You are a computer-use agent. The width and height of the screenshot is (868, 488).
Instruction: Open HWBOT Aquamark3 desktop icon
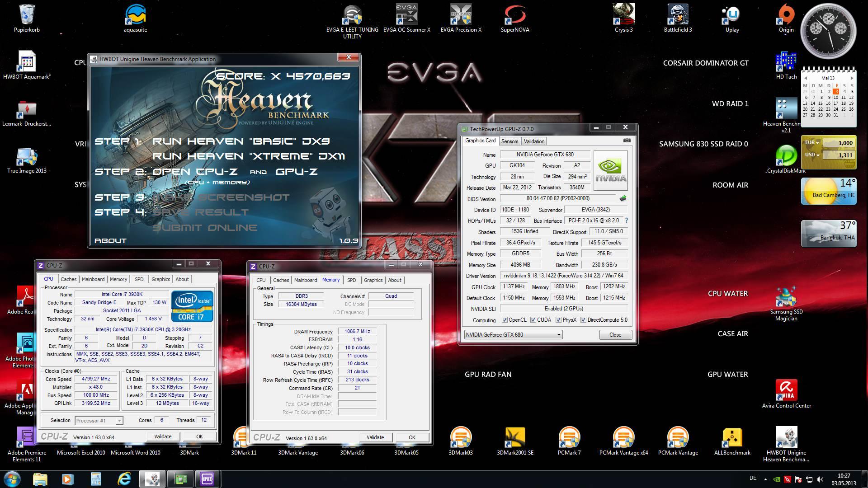[x=27, y=65]
